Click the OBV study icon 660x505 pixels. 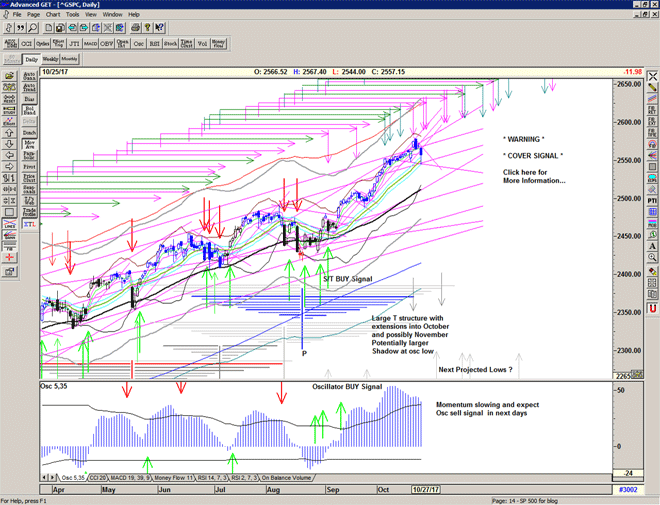click(106, 43)
